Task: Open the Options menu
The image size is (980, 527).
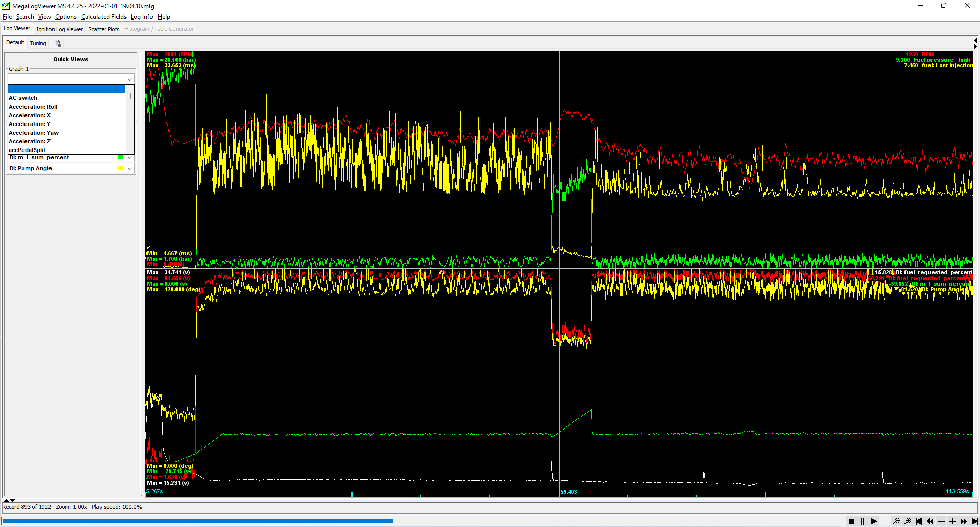Action: click(66, 17)
